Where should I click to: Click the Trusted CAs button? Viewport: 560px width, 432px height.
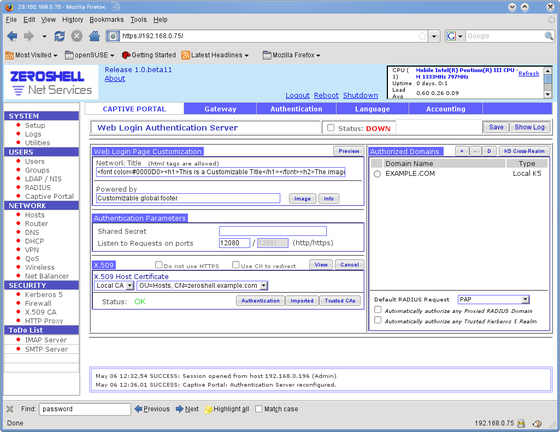click(x=340, y=301)
